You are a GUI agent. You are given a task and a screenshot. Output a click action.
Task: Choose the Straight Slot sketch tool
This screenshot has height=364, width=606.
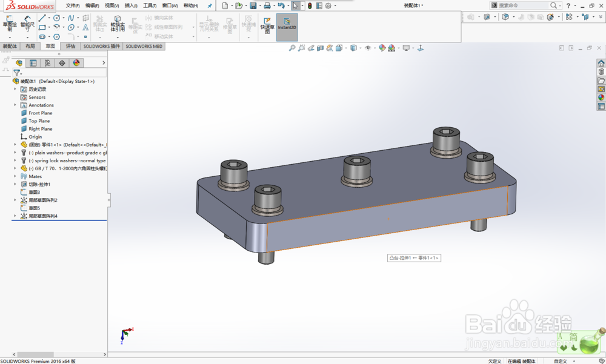pyautogui.click(x=42, y=37)
